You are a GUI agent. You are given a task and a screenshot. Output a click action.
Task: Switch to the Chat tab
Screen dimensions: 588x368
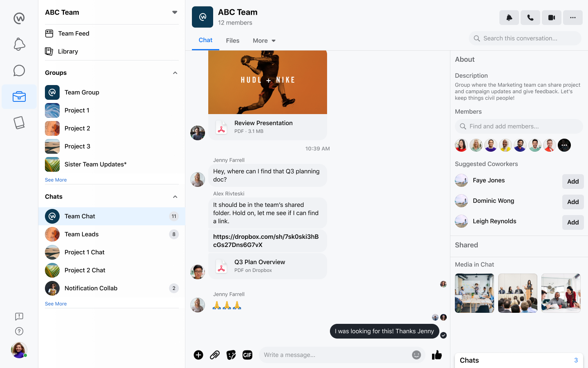point(205,40)
